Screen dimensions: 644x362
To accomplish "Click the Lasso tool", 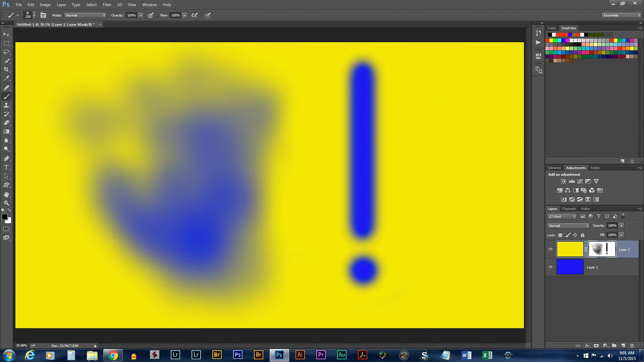I will (6, 52).
